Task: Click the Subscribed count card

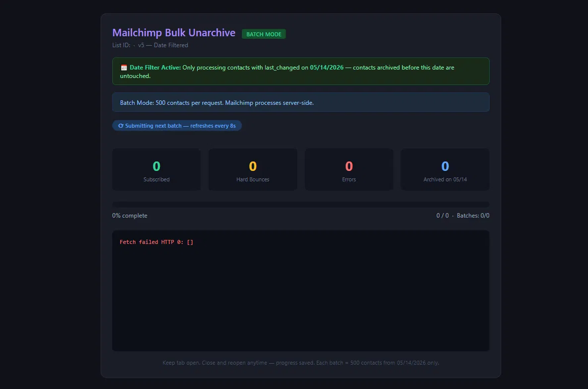Action: coord(156,169)
